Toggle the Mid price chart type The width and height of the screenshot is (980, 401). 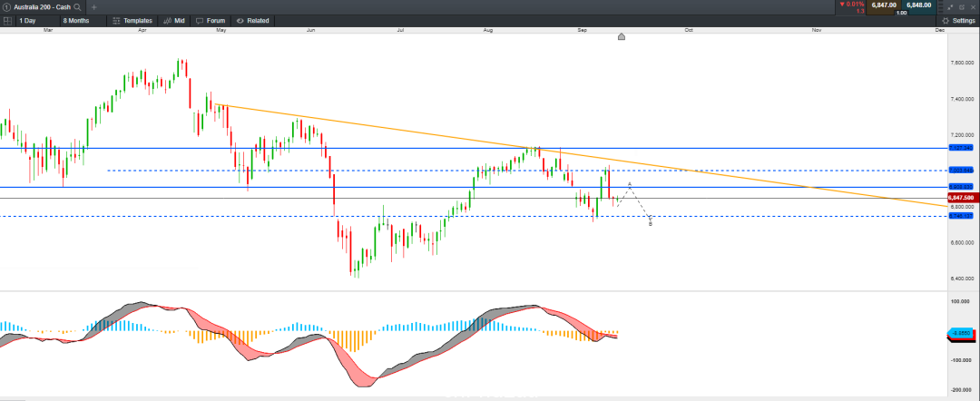173,21
